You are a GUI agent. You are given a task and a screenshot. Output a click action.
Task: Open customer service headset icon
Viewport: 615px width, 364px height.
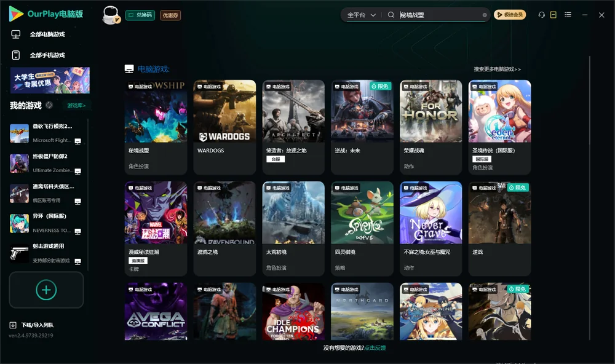(x=542, y=15)
